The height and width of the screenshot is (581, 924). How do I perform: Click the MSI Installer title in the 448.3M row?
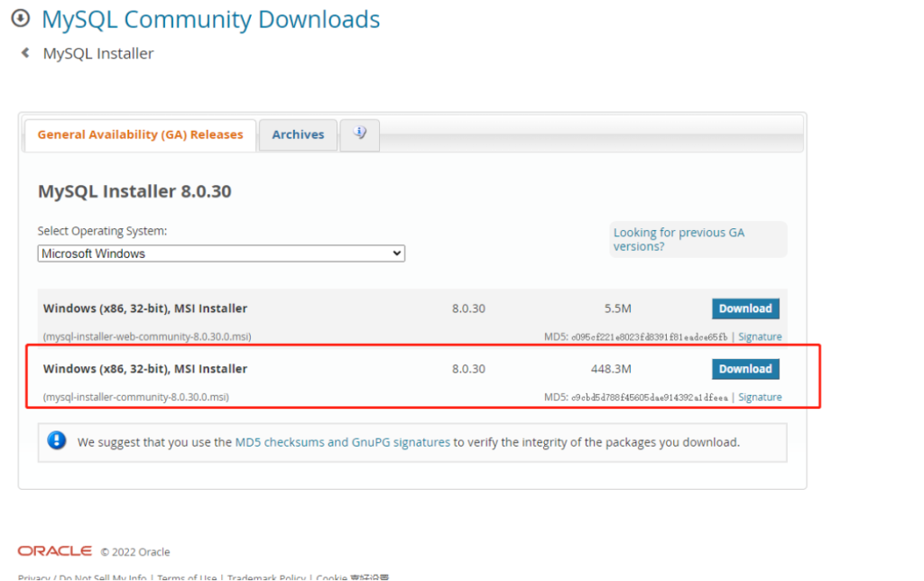[145, 369]
